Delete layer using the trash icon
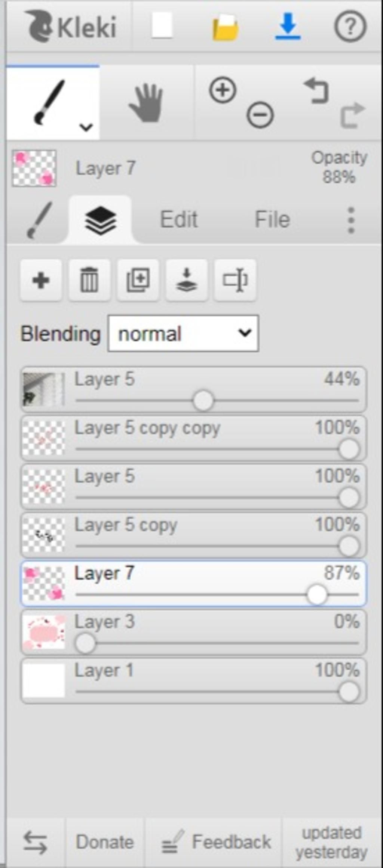This screenshot has height=868, width=383. [x=89, y=280]
